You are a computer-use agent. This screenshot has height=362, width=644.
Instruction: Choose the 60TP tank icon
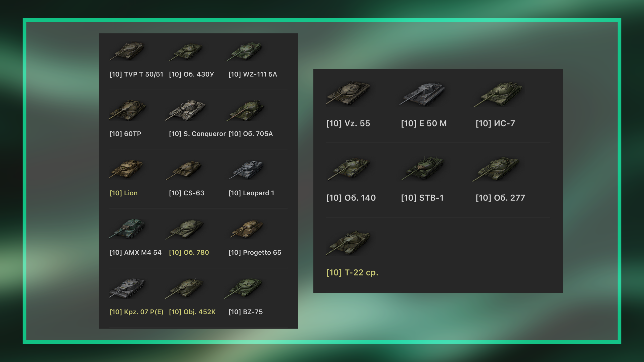point(128,110)
